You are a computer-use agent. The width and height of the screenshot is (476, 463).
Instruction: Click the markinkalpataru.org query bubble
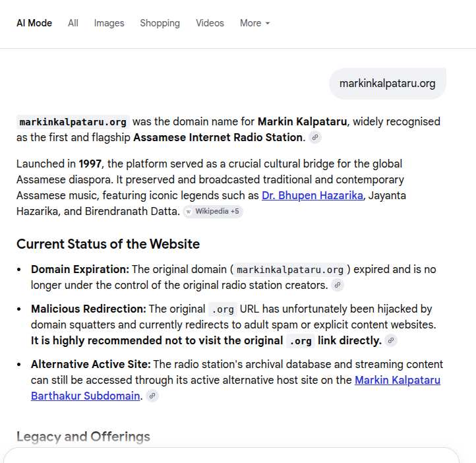388,84
